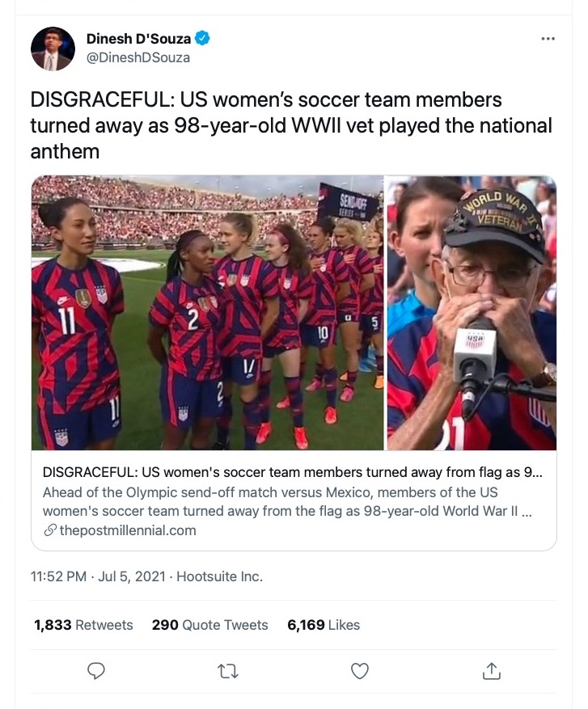Click the reply speech bubble icon
The width and height of the screenshot is (588, 709).
coord(96,671)
